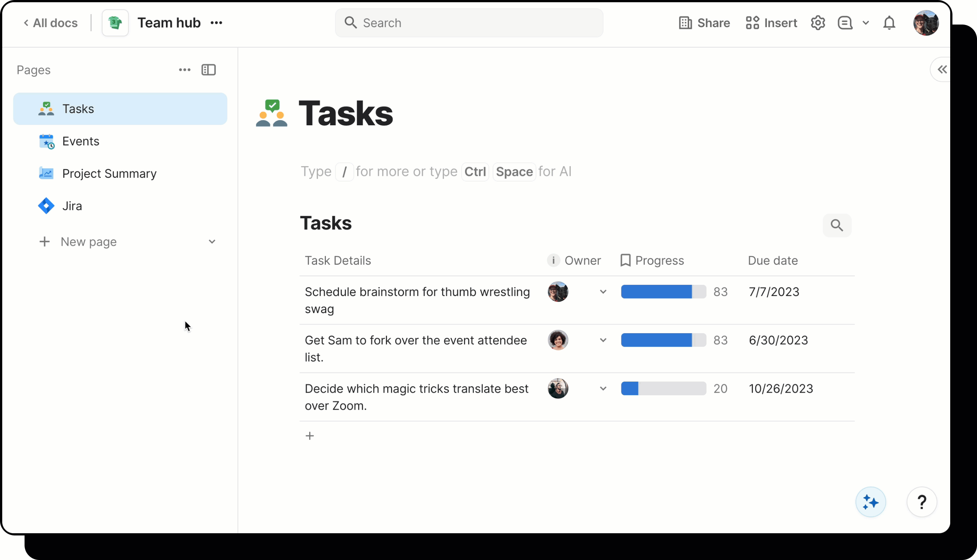Collapse right panel with double chevron
The image size is (977, 560).
pos(942,70)
